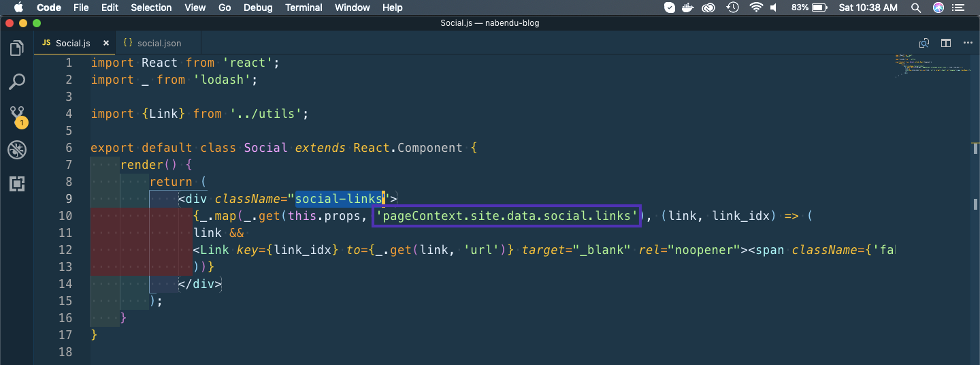Open the Debug panel bug icon
980x365 pixels.
click(x=17, y=150)
